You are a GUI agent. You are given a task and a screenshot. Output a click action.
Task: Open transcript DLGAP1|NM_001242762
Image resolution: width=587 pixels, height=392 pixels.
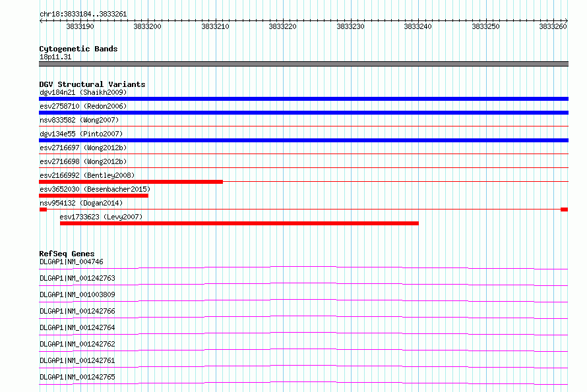coord(77,344)
